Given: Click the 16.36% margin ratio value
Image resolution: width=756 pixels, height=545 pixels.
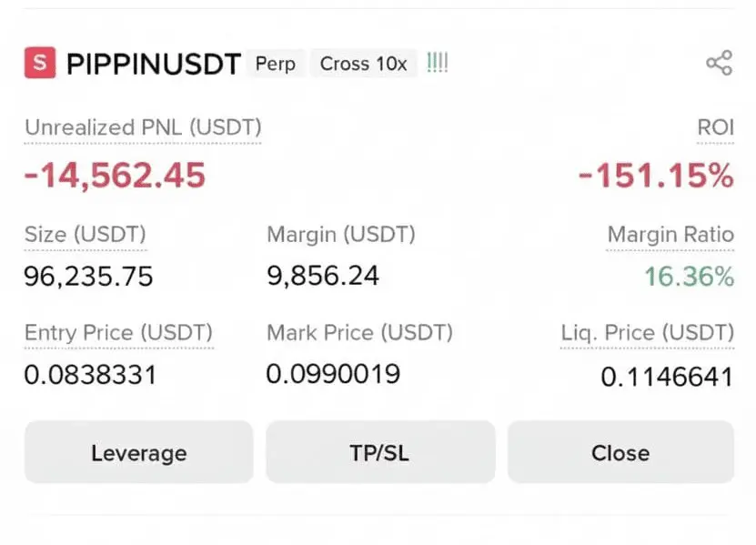Looking at the screenshot, I should pos(689,276).
